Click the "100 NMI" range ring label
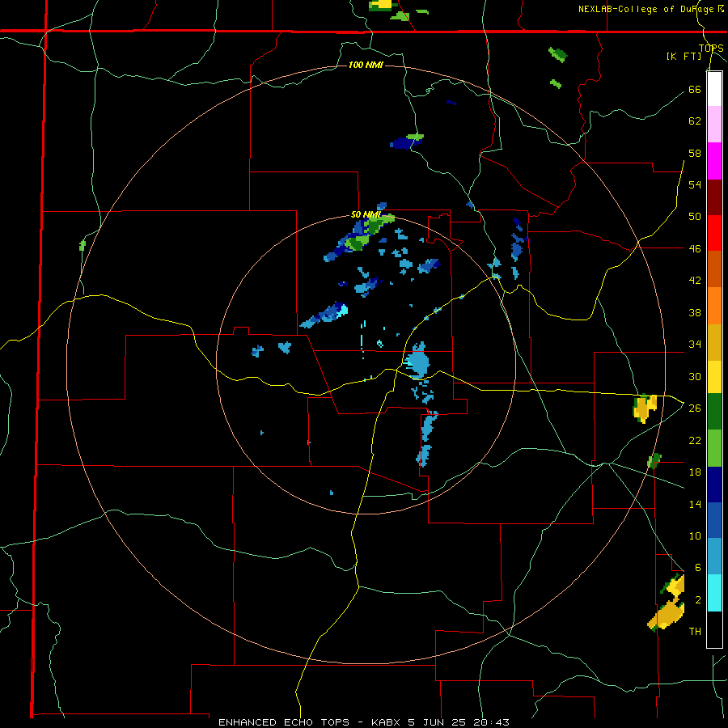728x728 pixels. pos(366,65)
